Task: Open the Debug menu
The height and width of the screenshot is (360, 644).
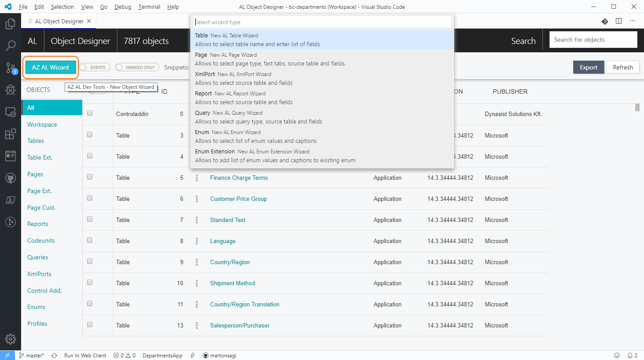Action: (123, 7)
